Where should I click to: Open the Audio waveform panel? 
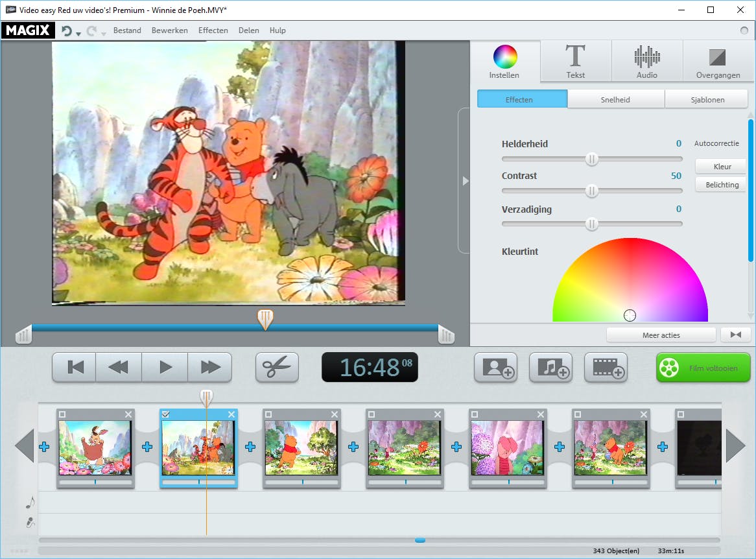click(647, 61)
